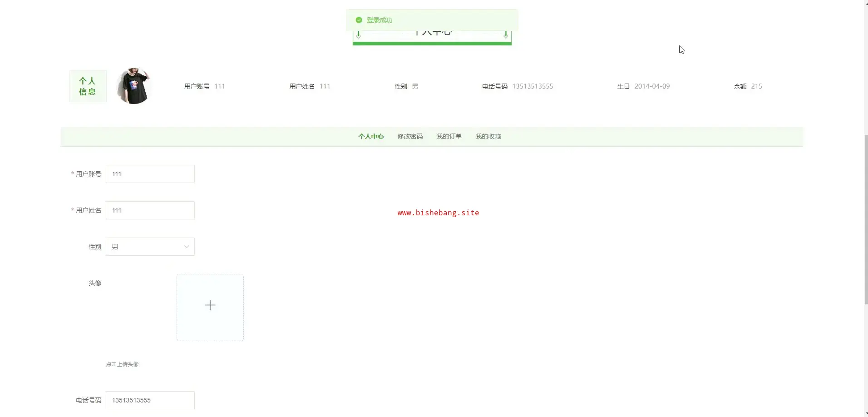This screenshot has height=417, width=868.
Task: Click the 头像 form label
Action: click(95, 283)
